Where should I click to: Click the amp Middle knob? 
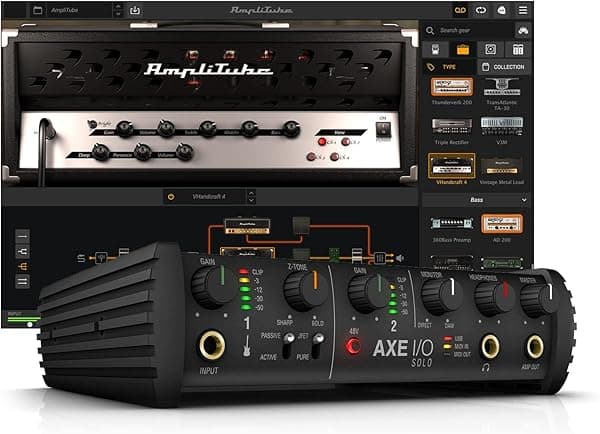click(249, 128)
